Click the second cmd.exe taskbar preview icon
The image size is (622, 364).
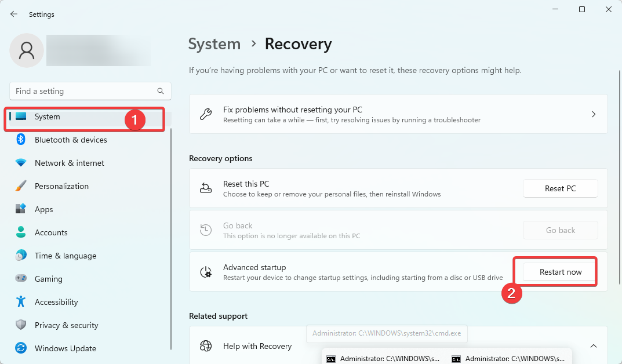[456, 359]
